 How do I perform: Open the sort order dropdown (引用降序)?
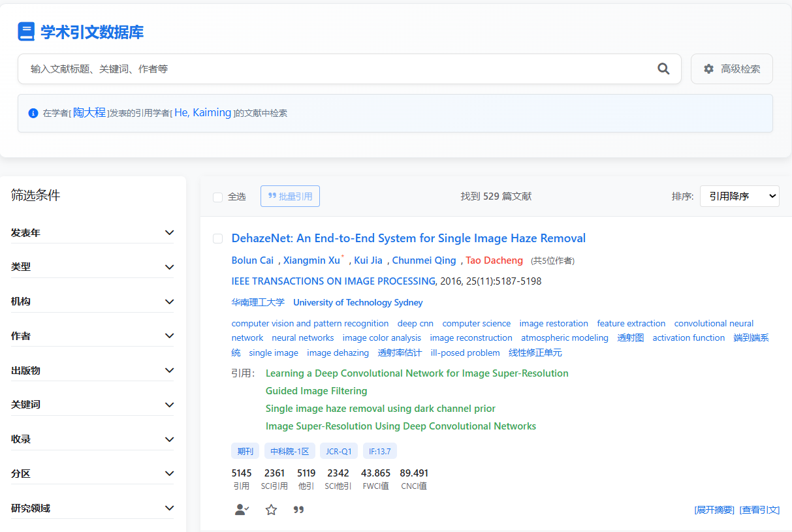(x=739, y=196)
